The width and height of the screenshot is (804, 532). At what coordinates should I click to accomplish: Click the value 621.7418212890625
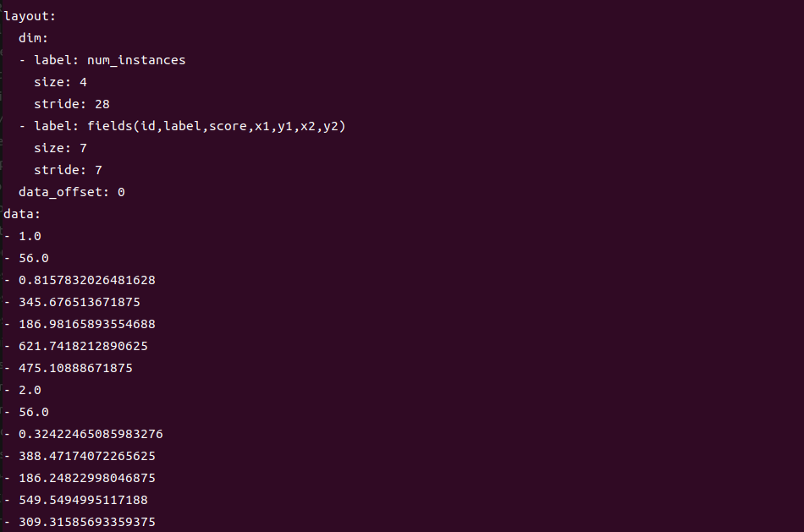pyautogui.click(x=83, y=347)
